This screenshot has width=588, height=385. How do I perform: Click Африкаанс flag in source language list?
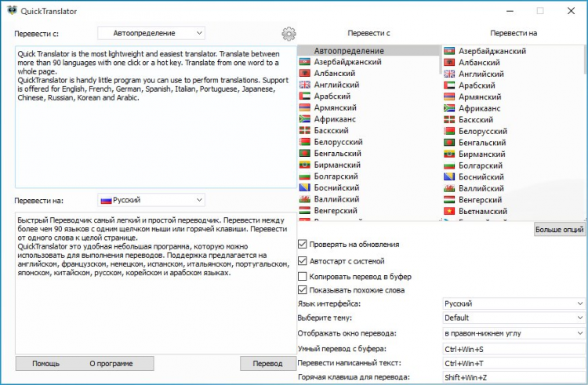pos(304,119)
